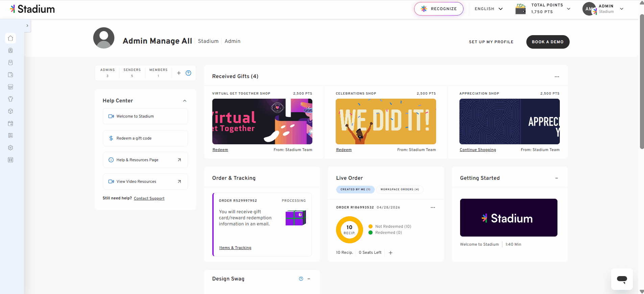Open the Admin account menu chevron

coord(621,9)
